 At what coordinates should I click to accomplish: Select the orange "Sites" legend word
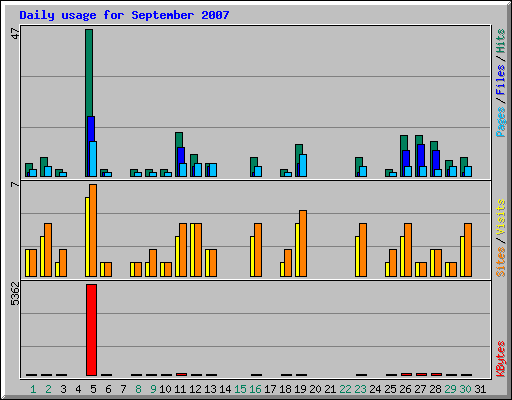tap(501, 262)
